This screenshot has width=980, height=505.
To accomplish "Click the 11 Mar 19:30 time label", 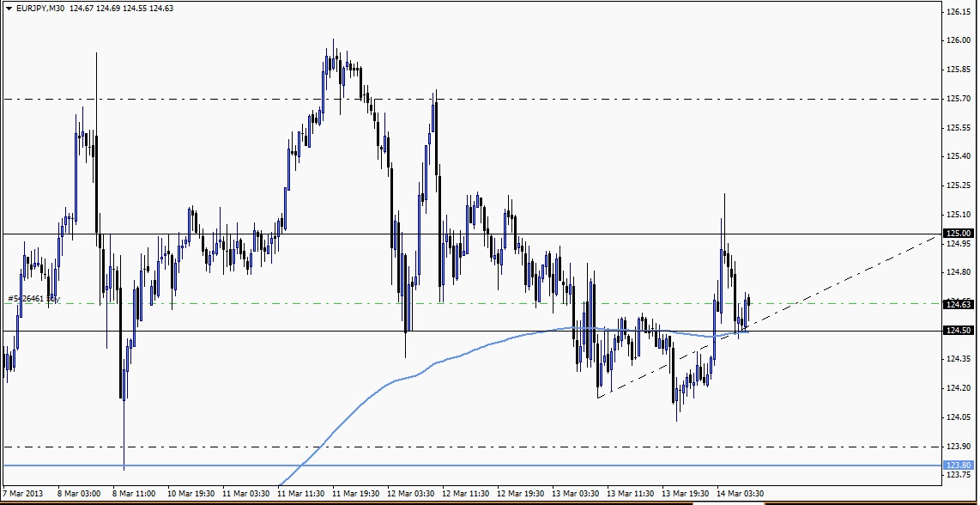I will [355, 494].
